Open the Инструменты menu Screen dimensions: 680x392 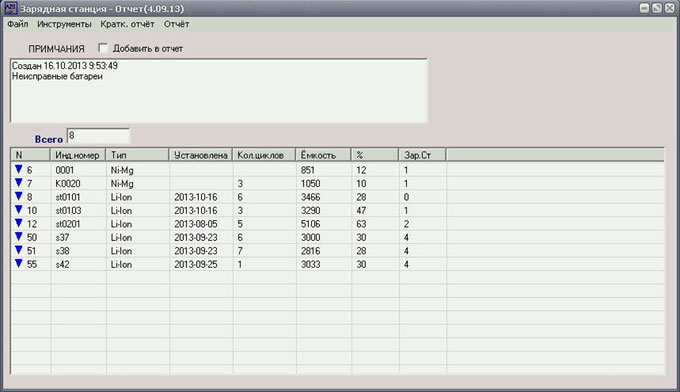[64, 24]
